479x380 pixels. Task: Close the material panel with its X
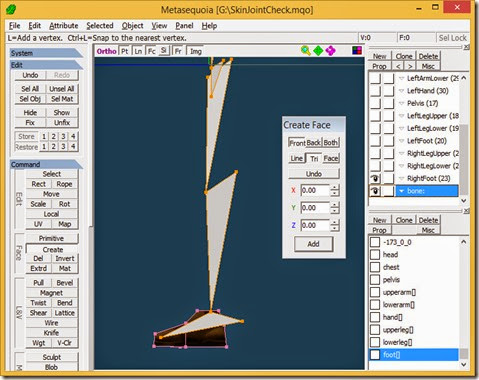(466, 211)
